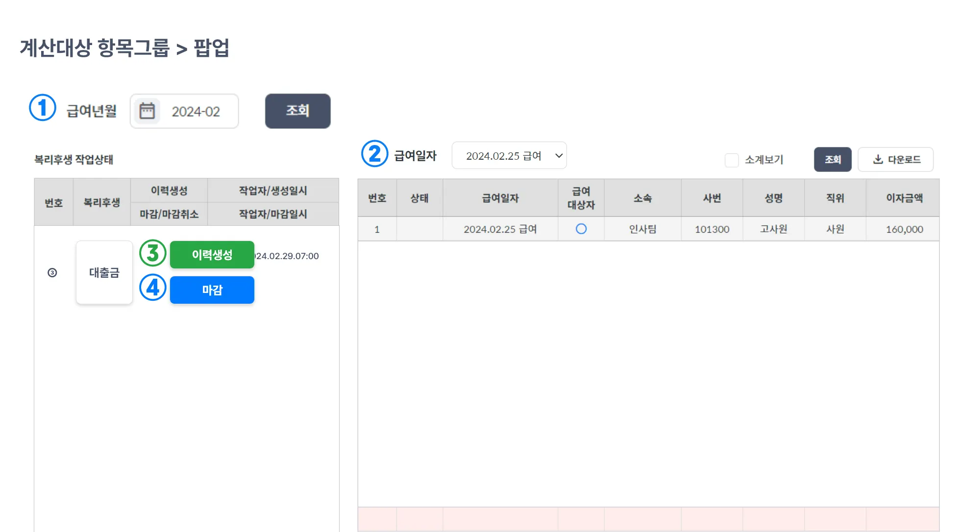This screenshot has width=980, height=532.
Task: Click the 2024-02 month input field
Action: point(196,112)
